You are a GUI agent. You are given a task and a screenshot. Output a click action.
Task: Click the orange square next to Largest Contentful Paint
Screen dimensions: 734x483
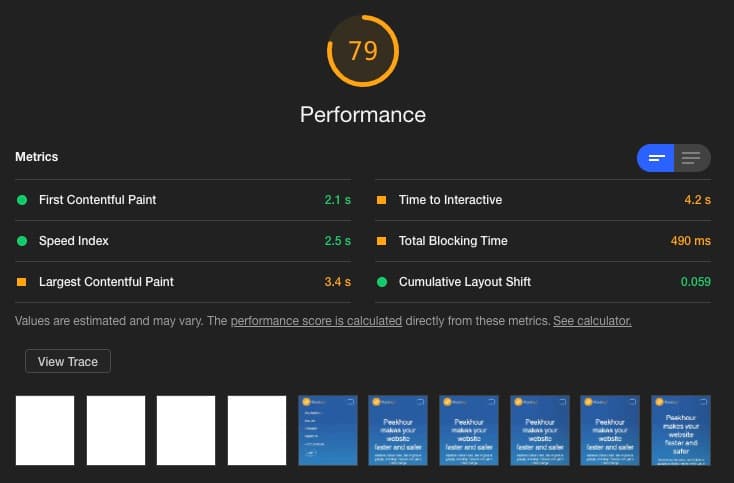[22, 282]
